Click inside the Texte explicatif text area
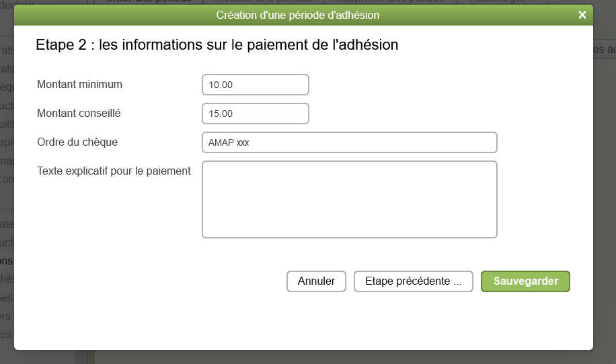 (x=350, y=199)
